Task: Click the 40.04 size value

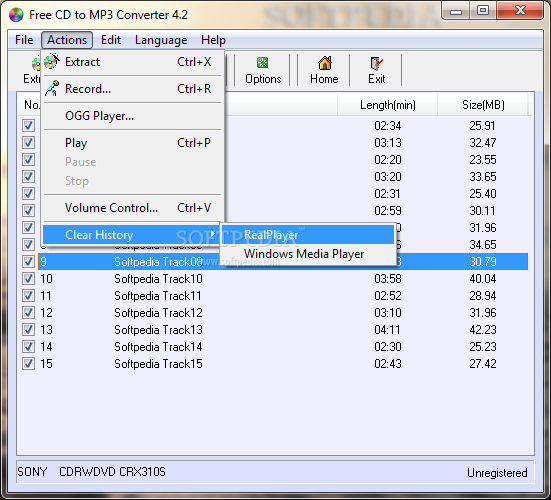Action: pos(482,279)
